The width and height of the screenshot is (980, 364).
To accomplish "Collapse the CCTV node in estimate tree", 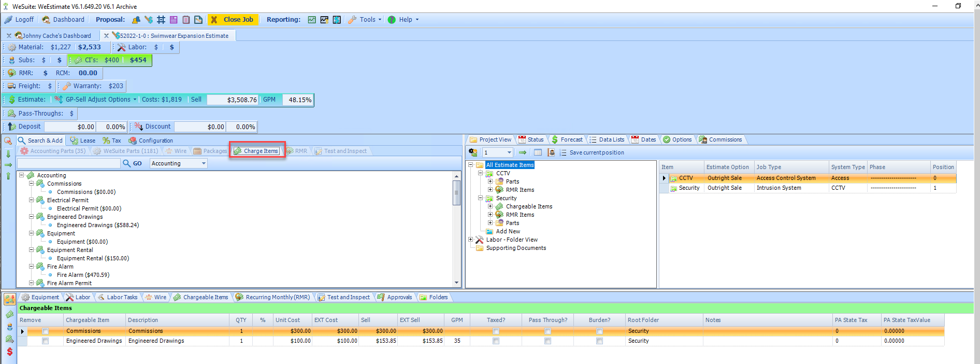I will click(x=481, y=173).
